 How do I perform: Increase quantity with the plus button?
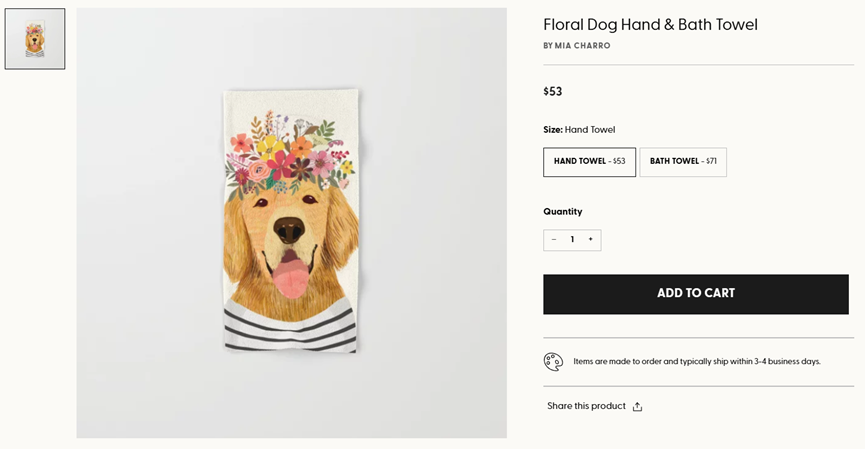[590, 240]
